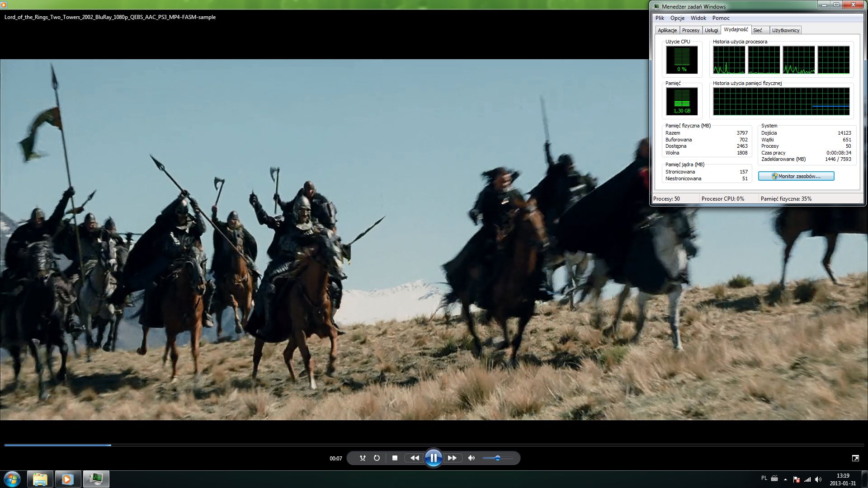The image size is (868, 488).
Task: Adjust the player volume slider
Action: tap(497, 458)
